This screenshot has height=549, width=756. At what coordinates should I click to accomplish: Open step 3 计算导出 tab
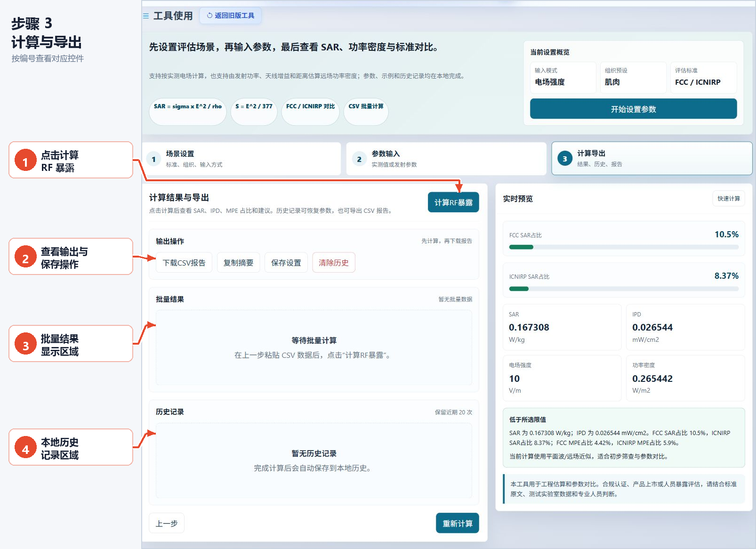[651, 159]
